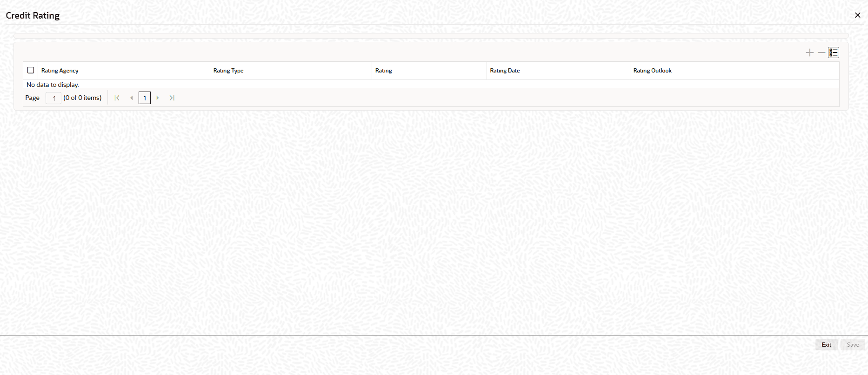This screenshot has height=375, width=868.
Task: Add a new row with plus icon
Action: click(x=809, y=53)
